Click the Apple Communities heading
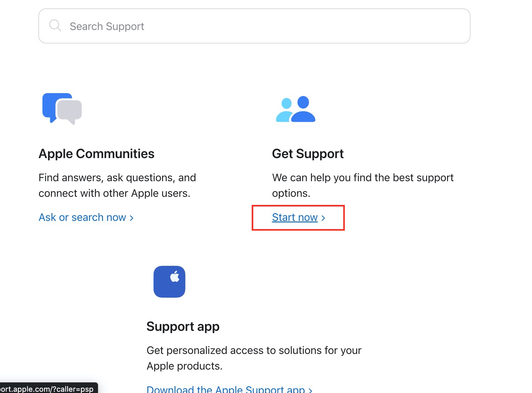Image resolution: width=532 pixels, height=393 pixels. tap(96, 154)
